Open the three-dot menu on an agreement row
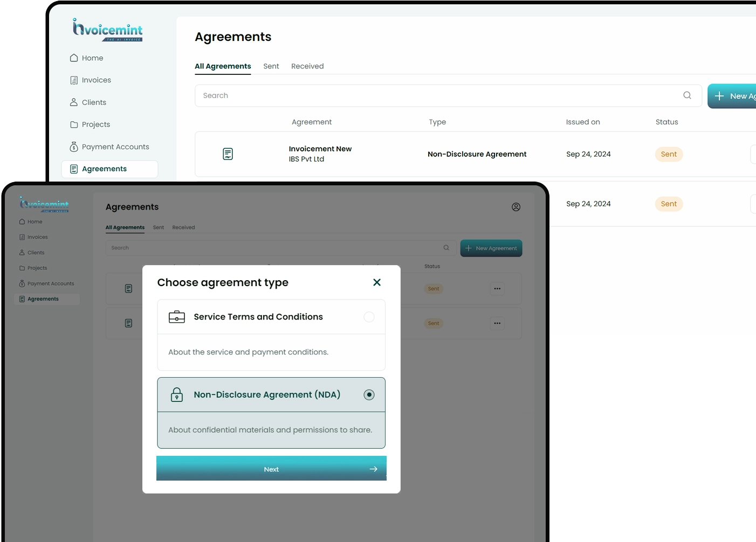 (497, 288)
